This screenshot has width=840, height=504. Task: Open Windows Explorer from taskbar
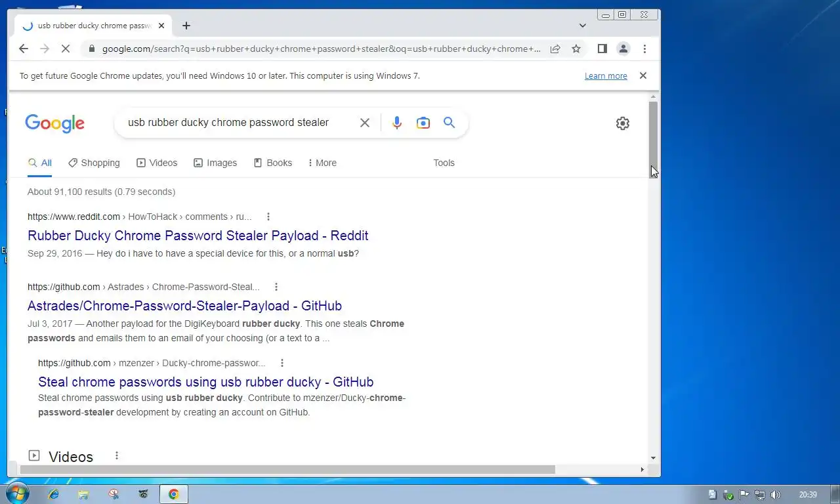pyautogui.click(x=83, y=494)
